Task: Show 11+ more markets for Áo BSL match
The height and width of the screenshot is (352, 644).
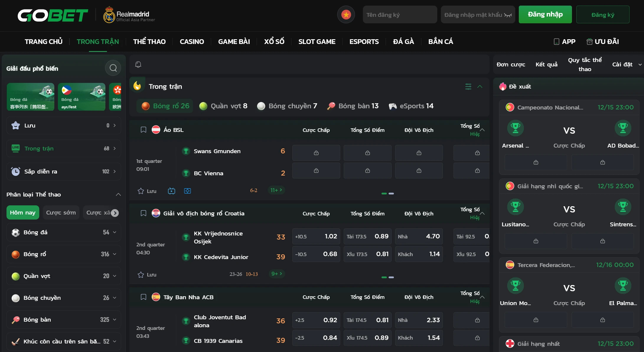Action: point(276,190)
